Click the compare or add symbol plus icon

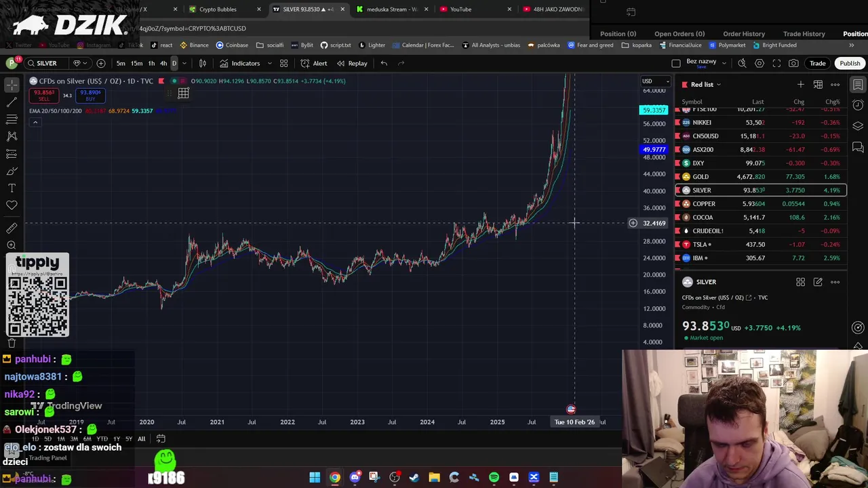pos(101,63)
